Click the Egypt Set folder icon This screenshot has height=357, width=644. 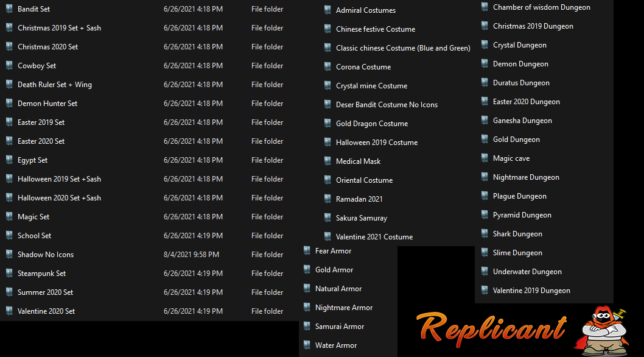9,160
